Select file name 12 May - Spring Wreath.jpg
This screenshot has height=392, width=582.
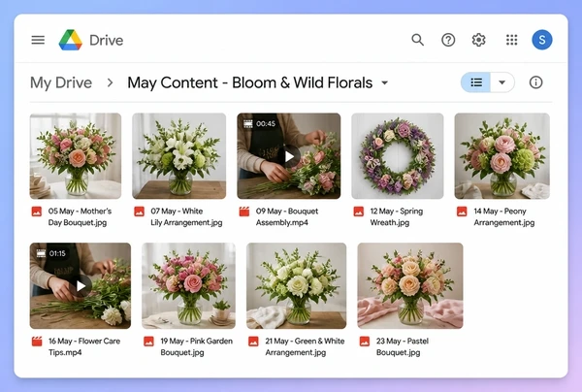pyautogui.click(x=397, y=216)
